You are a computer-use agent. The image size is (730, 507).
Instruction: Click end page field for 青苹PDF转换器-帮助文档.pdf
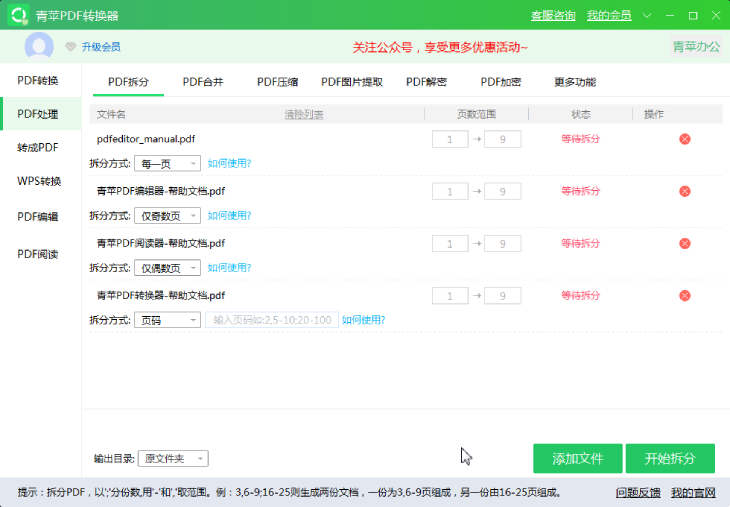(502, 296)
